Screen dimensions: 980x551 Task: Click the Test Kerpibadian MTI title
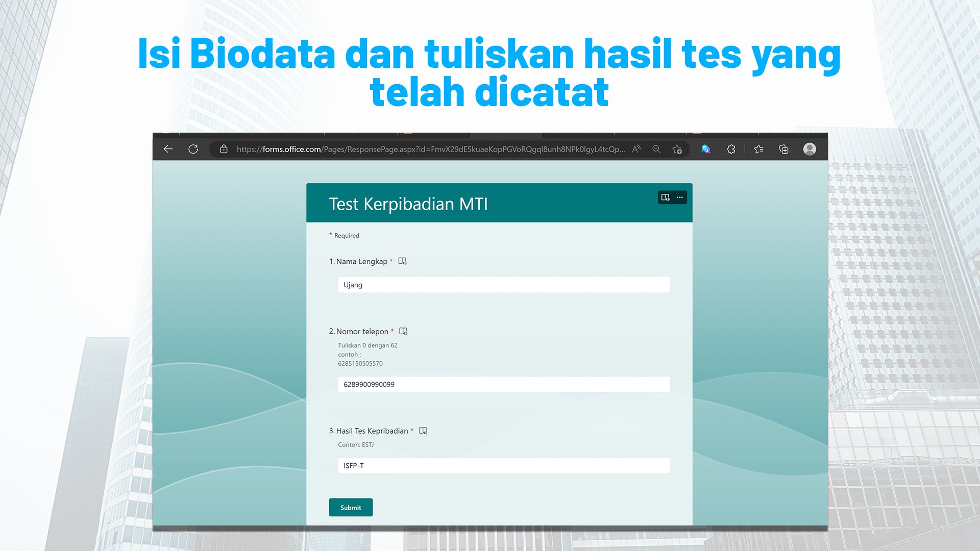[408, 204]
